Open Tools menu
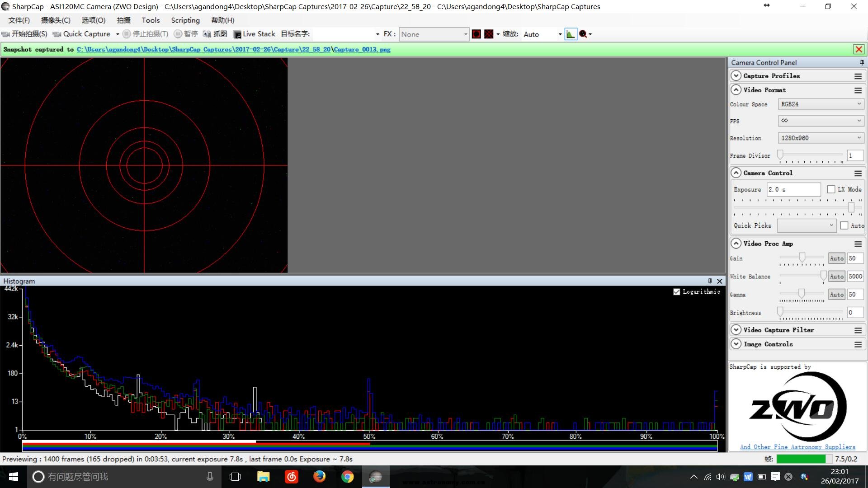 [151, 20]
